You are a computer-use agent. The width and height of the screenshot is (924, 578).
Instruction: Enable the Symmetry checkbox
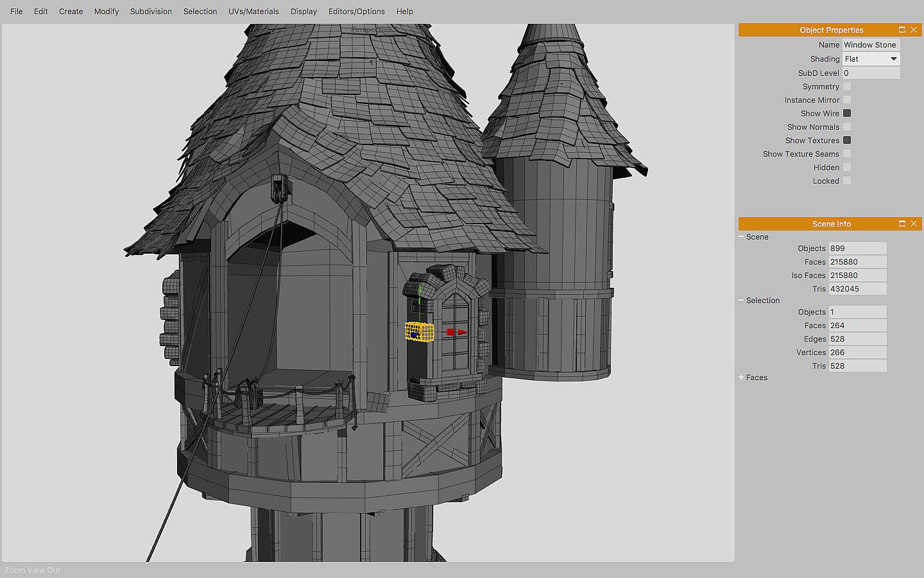847,87
